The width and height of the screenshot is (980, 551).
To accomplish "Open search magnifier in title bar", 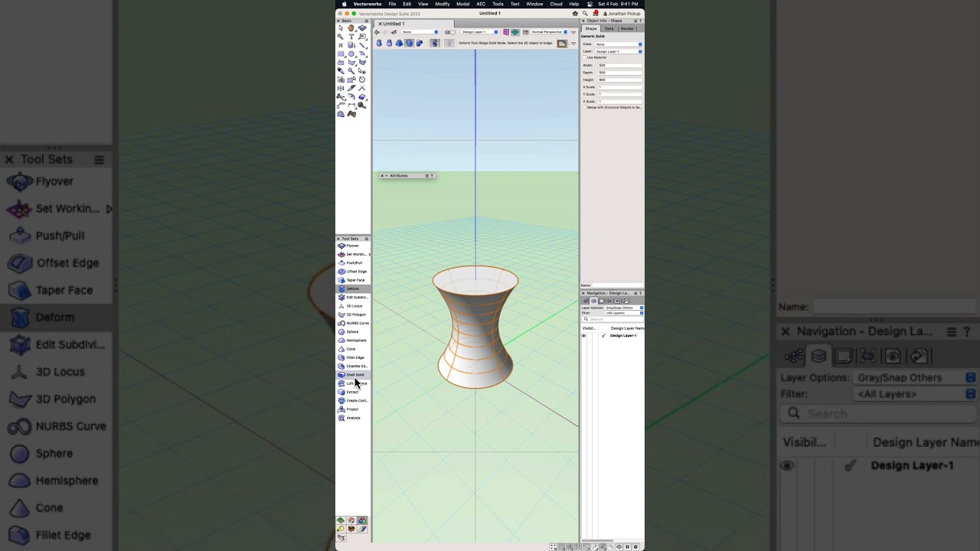I will [x=585, y=13].
